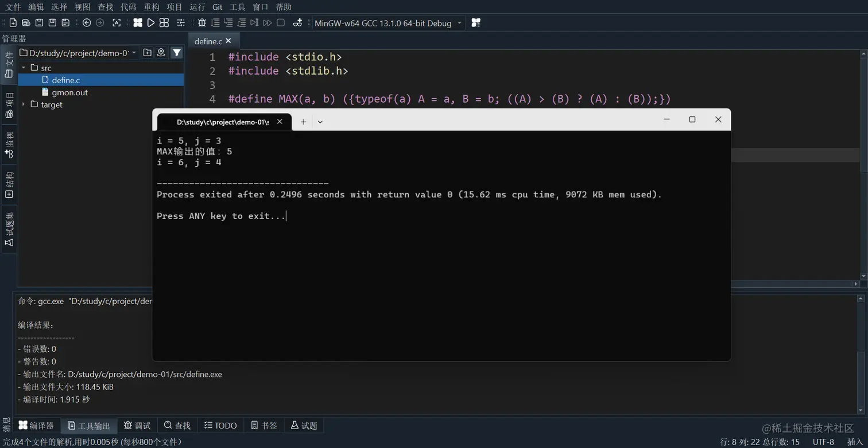The image size is (868, 448).
Task: Close the define.c editor tab
Action: [x=228, y=41]
